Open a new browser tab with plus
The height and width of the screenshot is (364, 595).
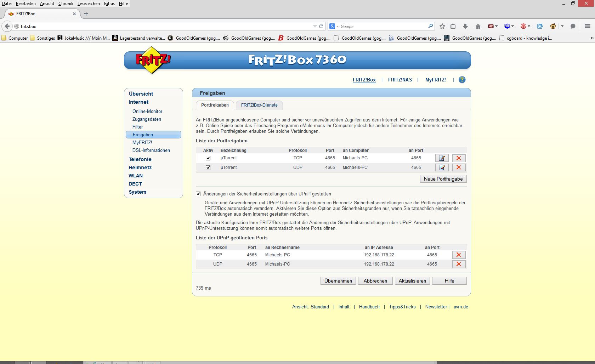pyautogui.click(x=86, y=14)
